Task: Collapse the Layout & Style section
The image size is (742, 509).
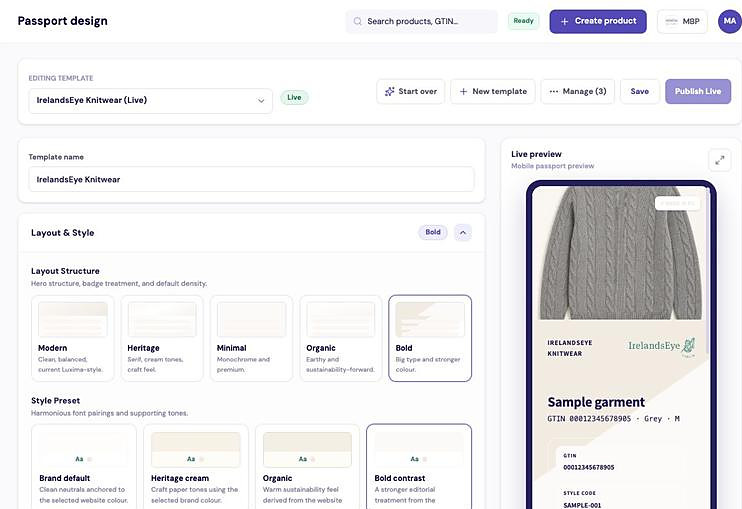Action: point(463,232)
